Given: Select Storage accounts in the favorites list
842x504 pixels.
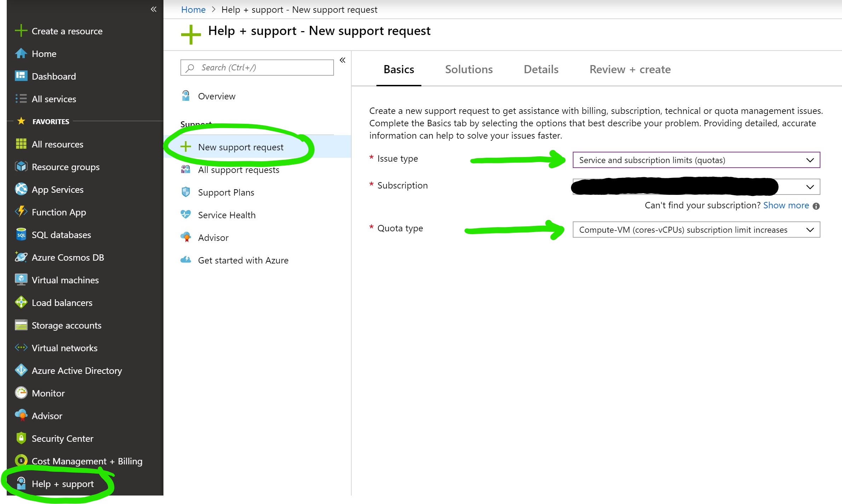Looking at the screenshot, I should click(67, 325).
